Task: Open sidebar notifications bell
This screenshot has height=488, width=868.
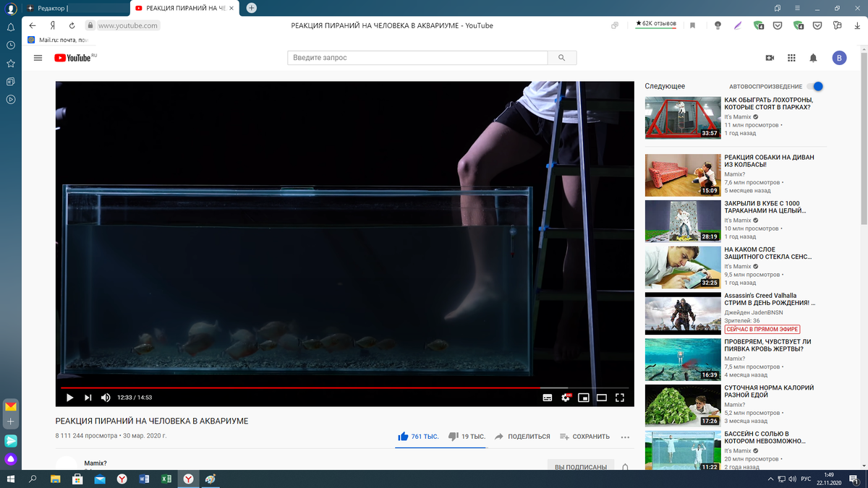Action: tap(11, 27)
